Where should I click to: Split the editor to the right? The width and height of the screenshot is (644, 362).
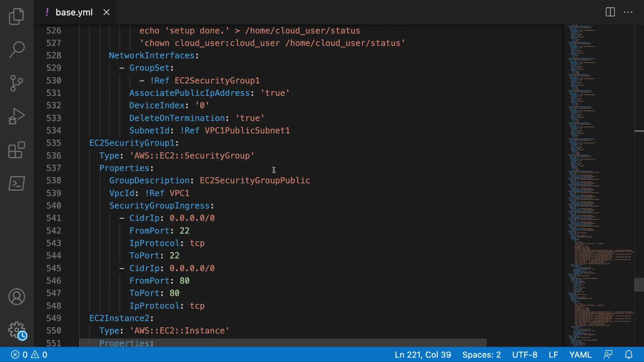[x=610, y=12]
